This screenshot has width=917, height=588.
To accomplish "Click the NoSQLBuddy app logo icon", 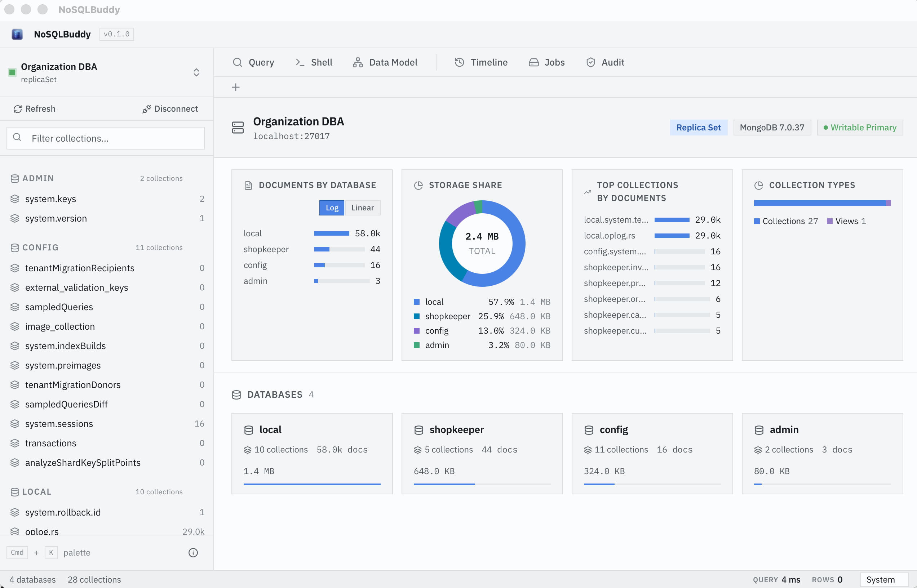I will click(x=17, y=34).
